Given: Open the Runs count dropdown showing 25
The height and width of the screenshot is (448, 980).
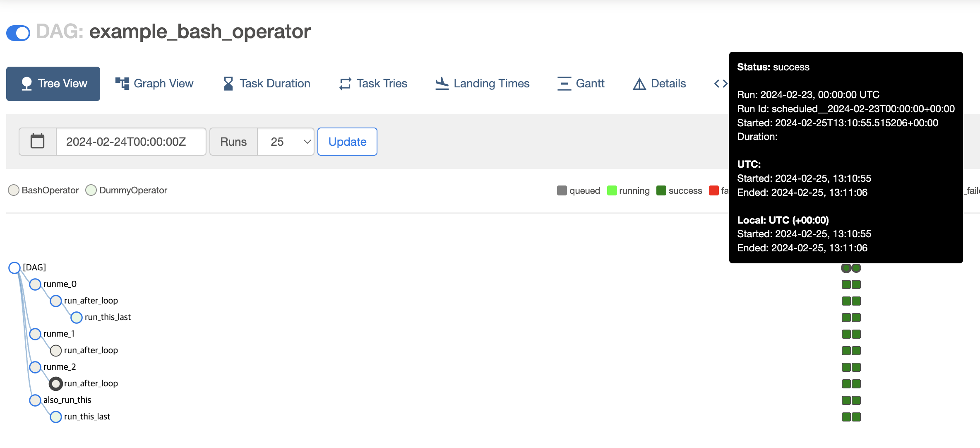Looking at the screenshot, I should (x=286, y=142).
